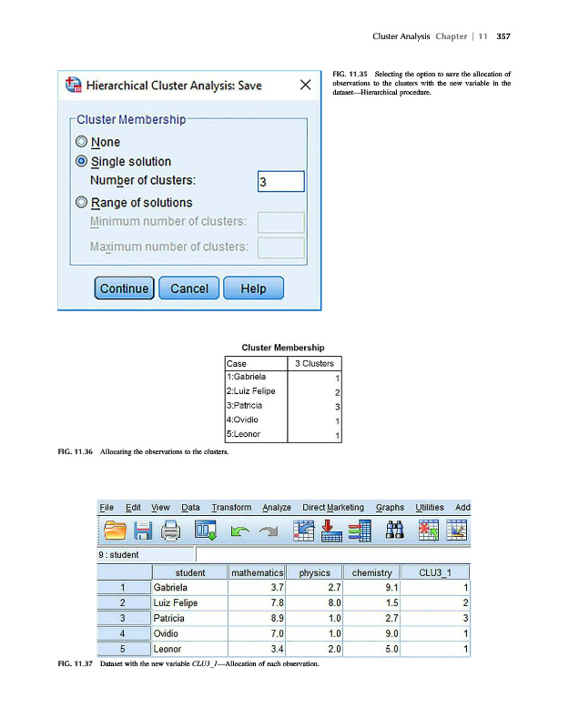
Task: Open the Graphs menu
Action: [x=390, y=507]
